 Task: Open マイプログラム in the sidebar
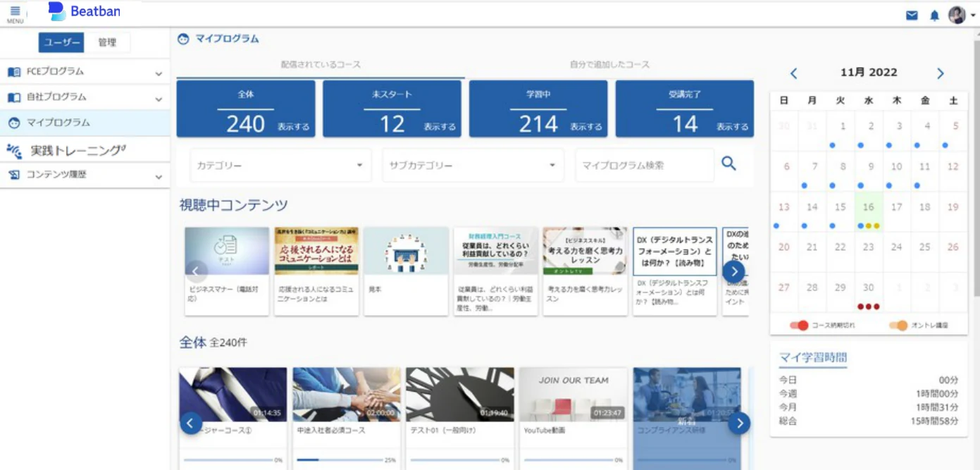85,123
